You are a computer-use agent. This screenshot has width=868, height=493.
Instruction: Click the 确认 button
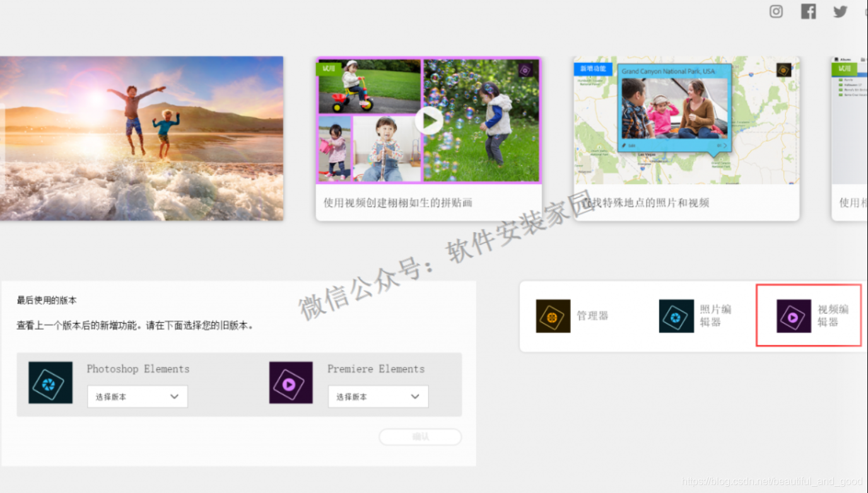point(420,437)
